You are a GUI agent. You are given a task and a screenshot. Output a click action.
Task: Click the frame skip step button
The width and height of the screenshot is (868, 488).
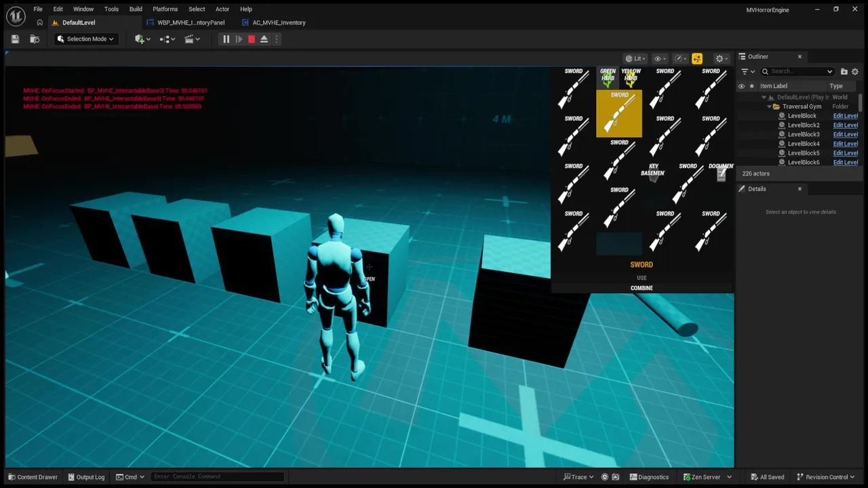[239, 39]
